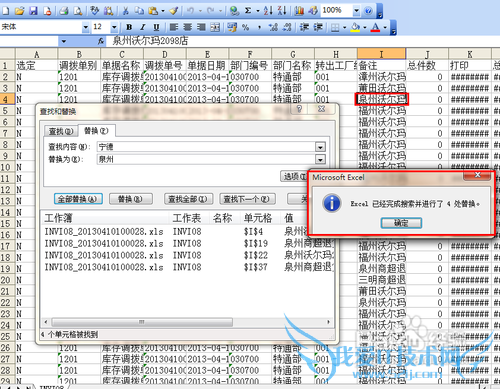
Task: Run the Spelling check tool
Action: tap(95, 11)
